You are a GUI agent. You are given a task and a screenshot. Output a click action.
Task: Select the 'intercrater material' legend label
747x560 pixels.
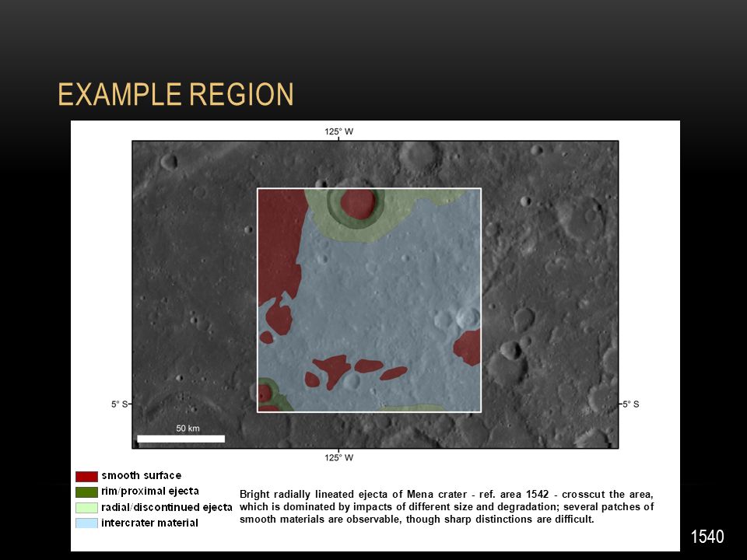[x=149, y=523]
